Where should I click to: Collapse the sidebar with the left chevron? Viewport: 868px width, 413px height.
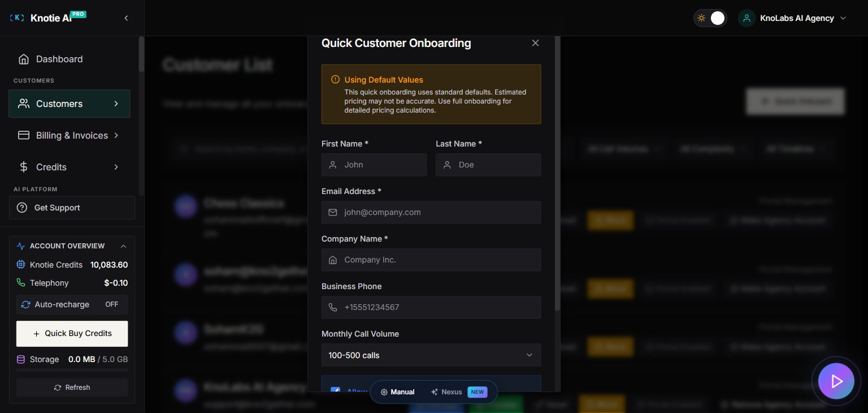pos(126,18)
